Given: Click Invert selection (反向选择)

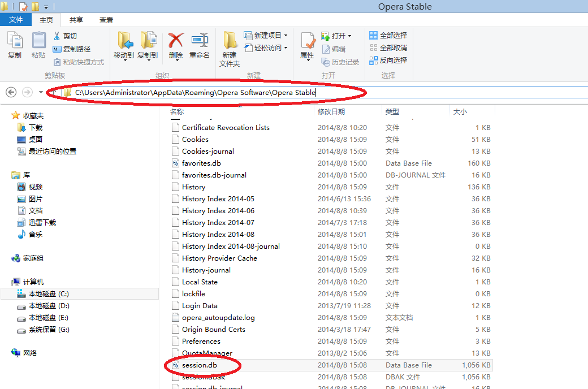Looking at the screenshot, I should [388, 60].
